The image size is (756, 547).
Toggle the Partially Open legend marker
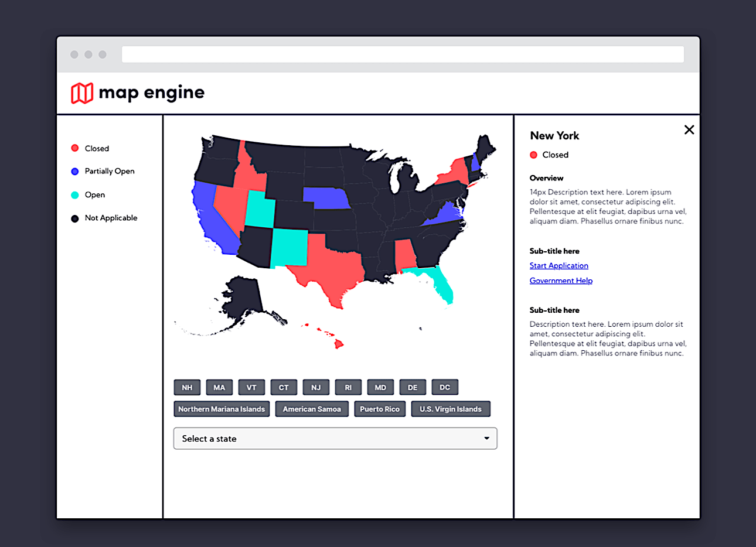(x=74, y=171)
